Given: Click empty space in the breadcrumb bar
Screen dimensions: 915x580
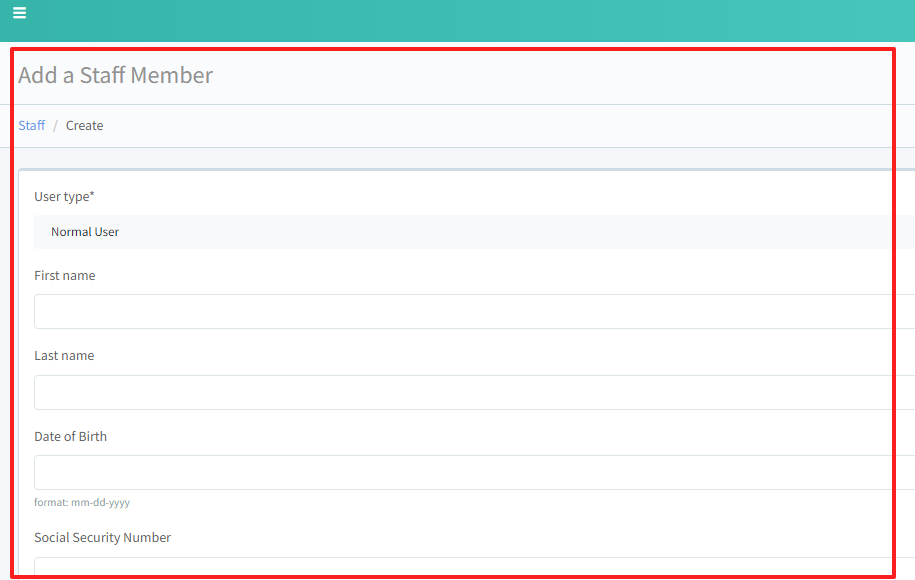Looking at the screenshot, I should (x=500, y=126).
